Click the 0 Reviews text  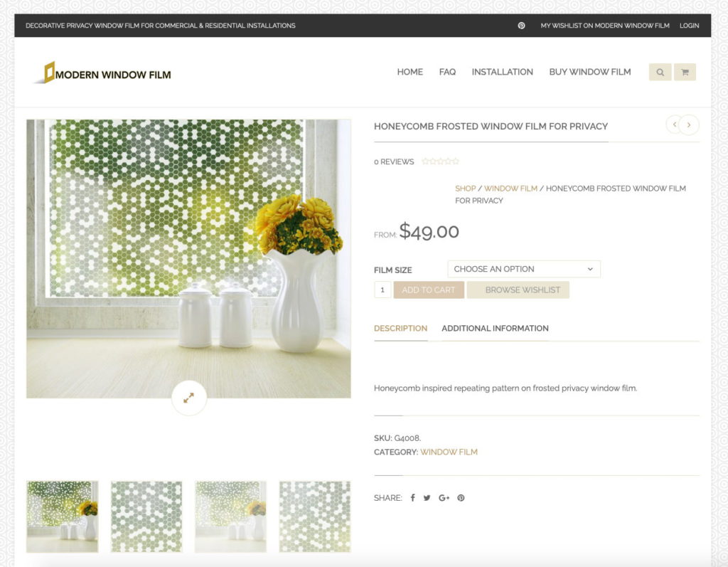[394, 161]
